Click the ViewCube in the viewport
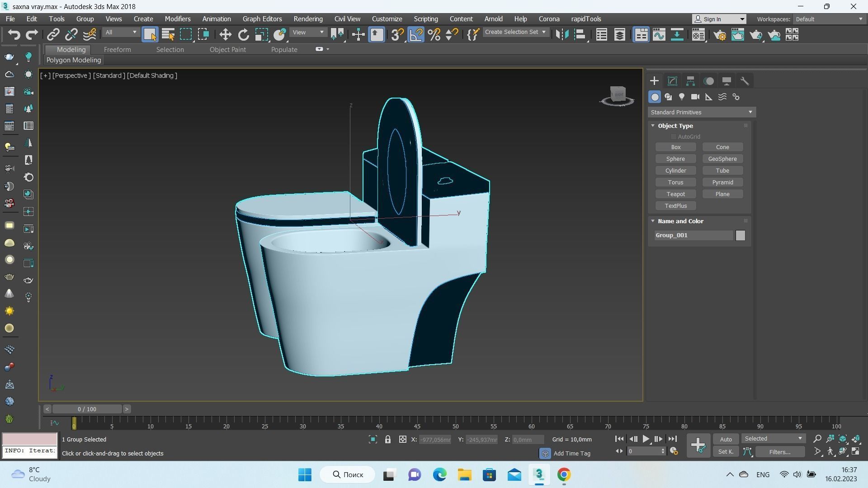Viewport: 868px width, 488px height. (x=617, y=95)
